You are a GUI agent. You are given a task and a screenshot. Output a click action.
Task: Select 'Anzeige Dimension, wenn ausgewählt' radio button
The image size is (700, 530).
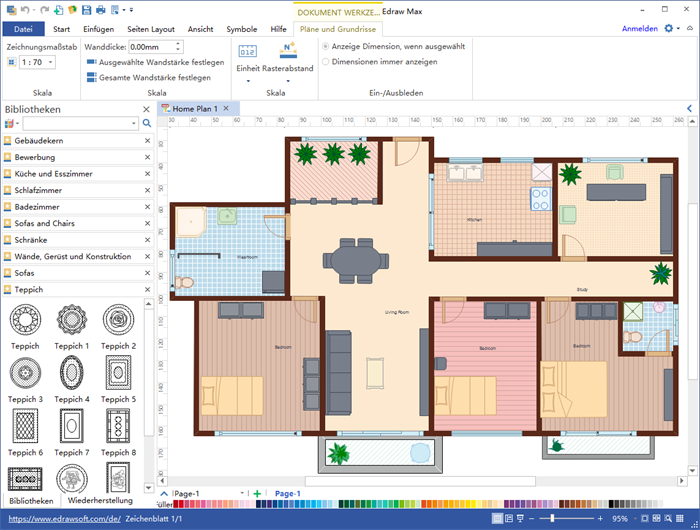pos(326,46)
